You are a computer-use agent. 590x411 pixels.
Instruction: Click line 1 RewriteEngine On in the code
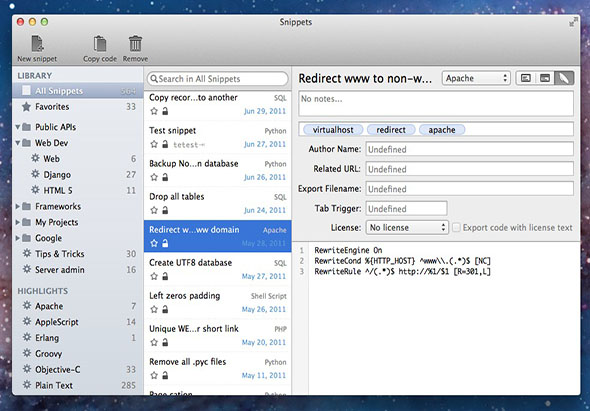[x=348, y=250]
